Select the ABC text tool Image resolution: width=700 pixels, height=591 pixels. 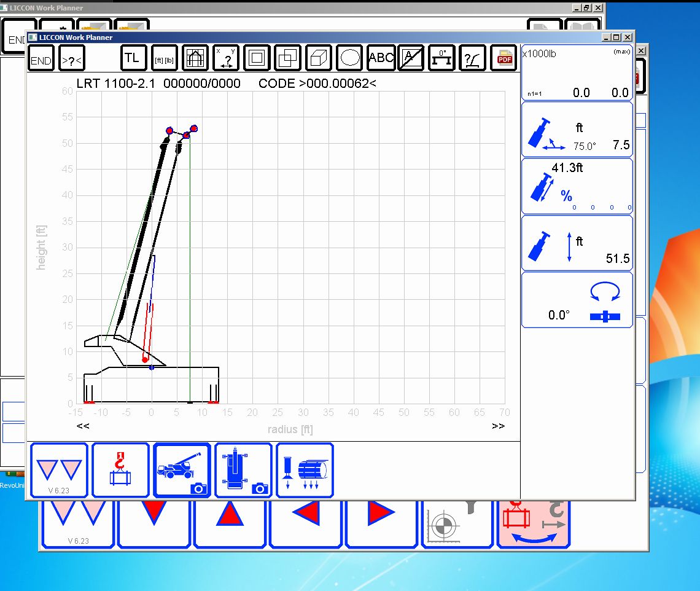point(381,58)
